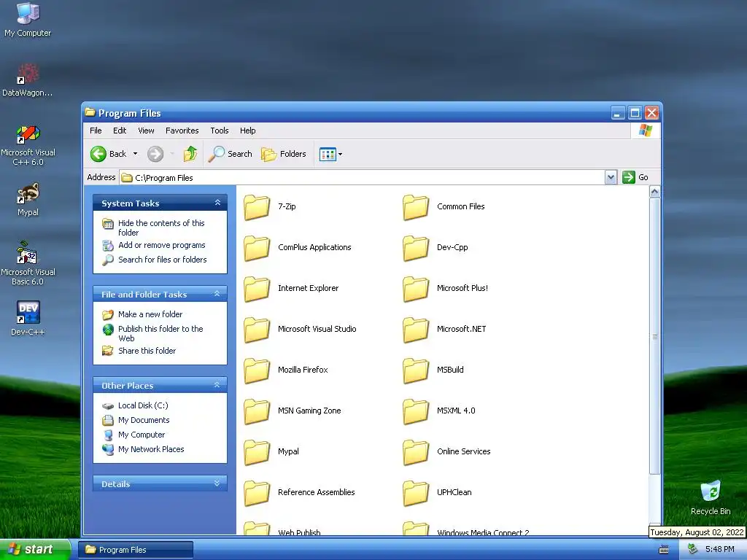Open the Search pane in toolbar
Viewport: 747px width, 560px height.
[230, 154]
